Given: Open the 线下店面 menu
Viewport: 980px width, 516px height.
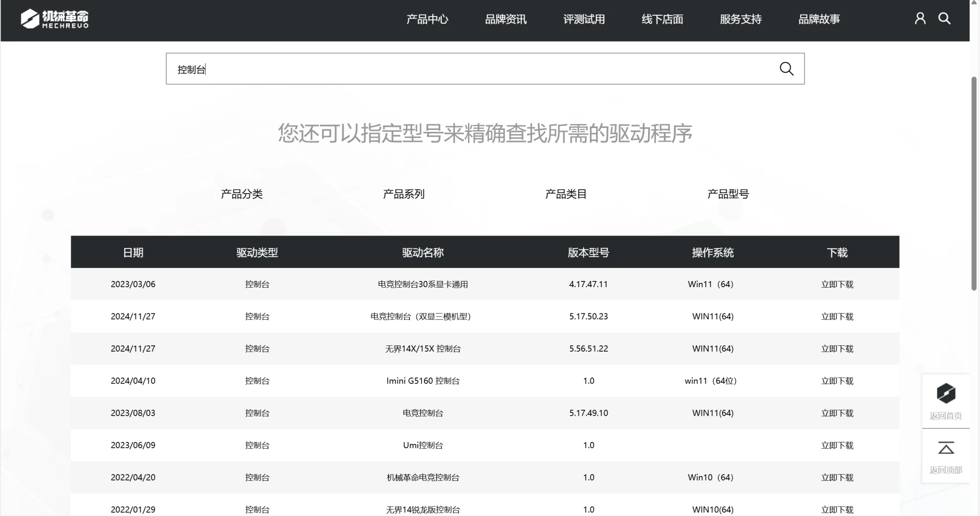Looking at the screenshot, I should tap(663, 19).
